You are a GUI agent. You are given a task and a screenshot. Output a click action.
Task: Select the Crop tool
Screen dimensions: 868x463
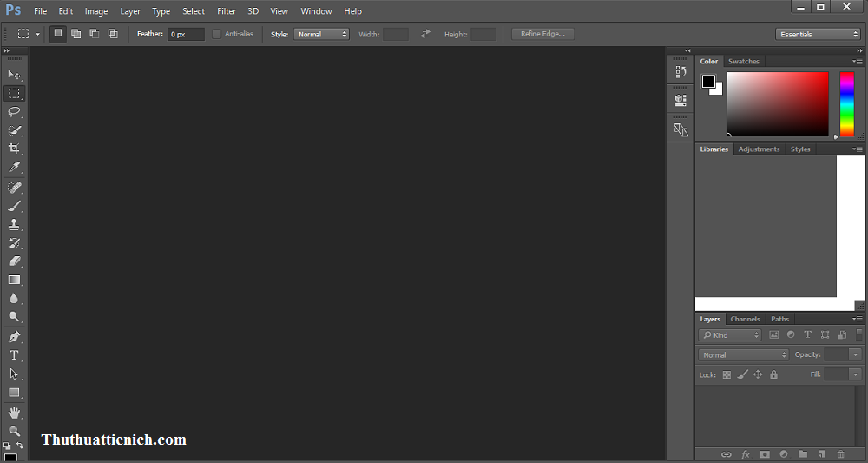(x=15, y=149)
